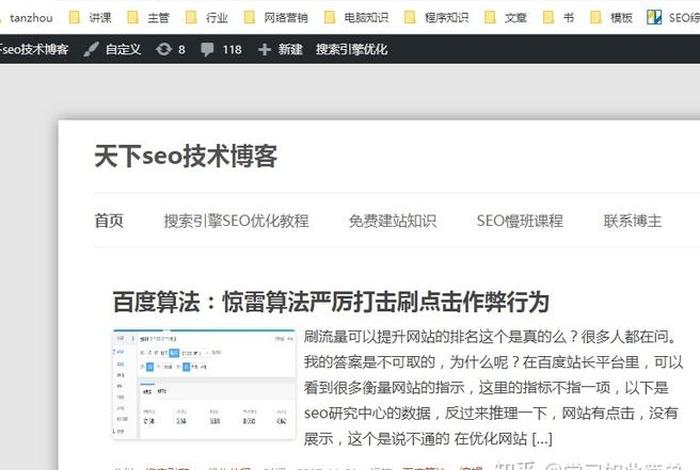Viewport: 700px width, 470px height.
Task: Click excerpt line starting 我的答案是不可取的
Action: coord(493,362)
